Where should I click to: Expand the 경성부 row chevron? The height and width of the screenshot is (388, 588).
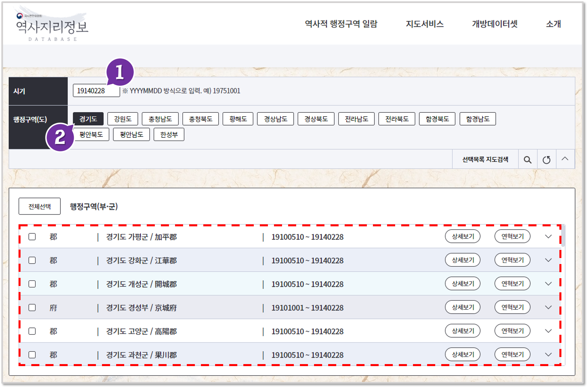(x=548, y=307)
